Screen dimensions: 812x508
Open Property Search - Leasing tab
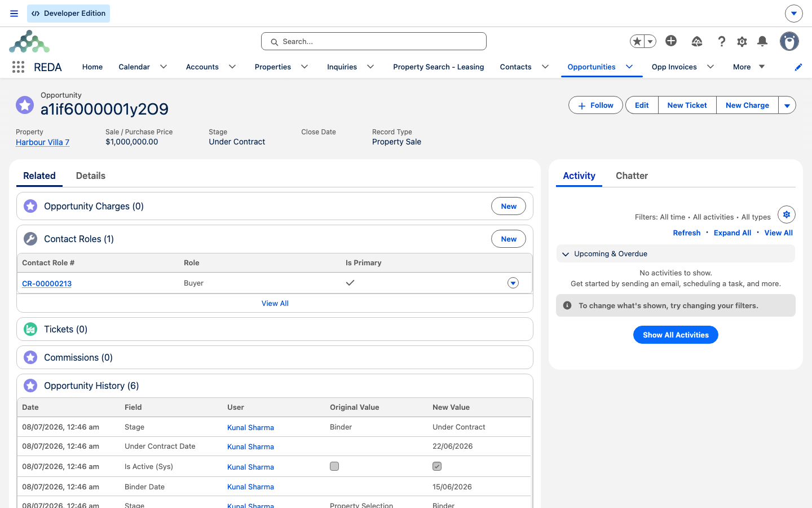(439, 67)
